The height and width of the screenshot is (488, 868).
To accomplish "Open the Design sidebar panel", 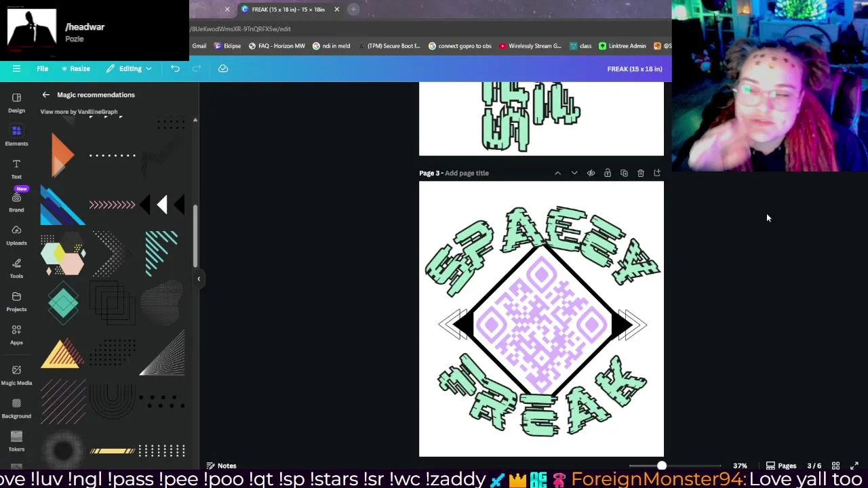I will click(x=16, y=102).
